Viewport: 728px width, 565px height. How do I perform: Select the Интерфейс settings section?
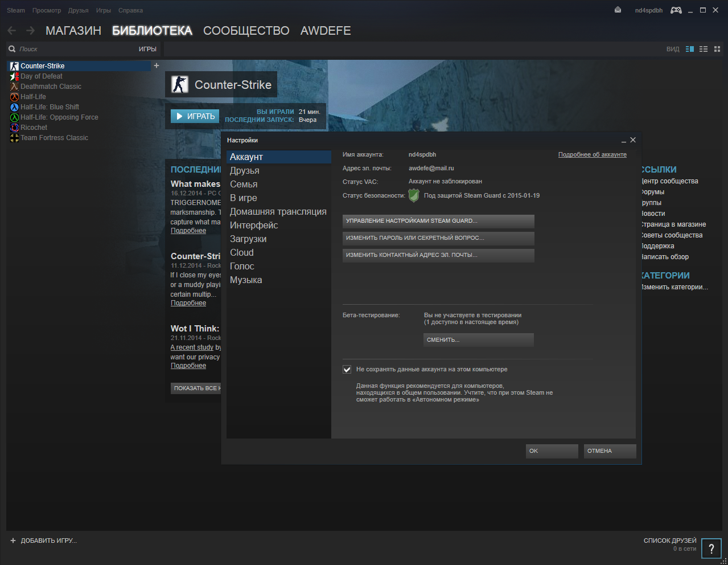[279, 225]
